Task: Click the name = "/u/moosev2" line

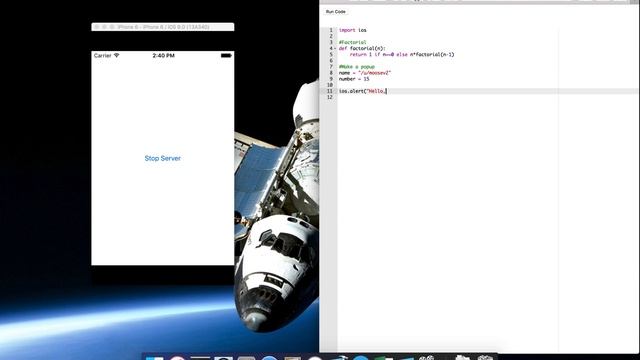Action: pyautogui.click(x=365, y=73)
